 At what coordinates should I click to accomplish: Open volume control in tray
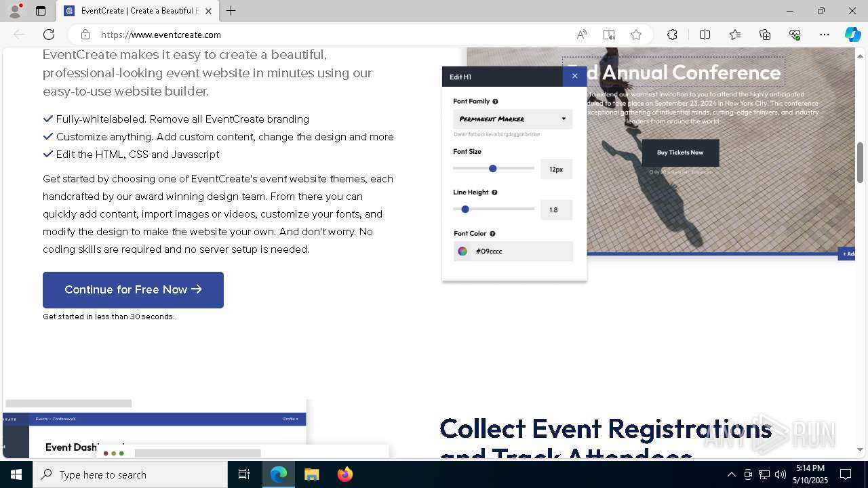point(781,474)
